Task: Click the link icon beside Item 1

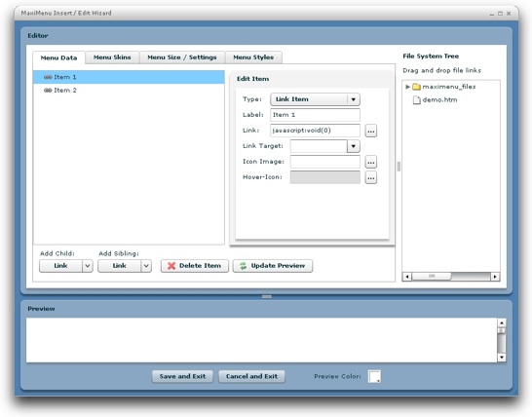Action: [x=48, y=77]
